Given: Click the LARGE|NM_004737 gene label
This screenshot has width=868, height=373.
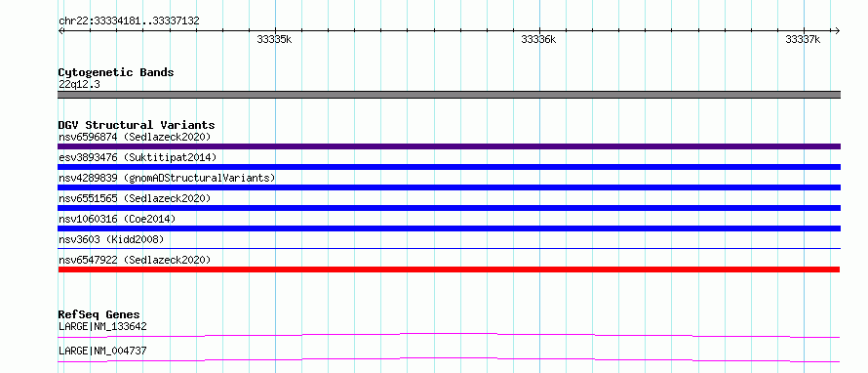Looking at the screenshot, I should tap(102, 351).
